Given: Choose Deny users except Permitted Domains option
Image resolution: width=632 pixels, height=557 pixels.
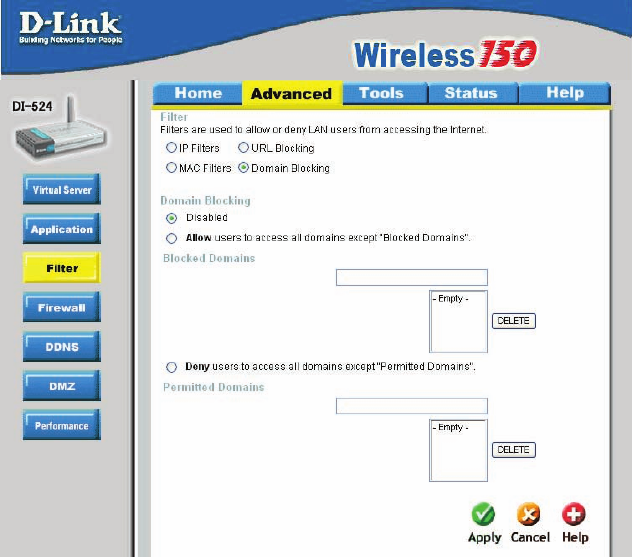Looking at the screenshot, I should (171, 367).
